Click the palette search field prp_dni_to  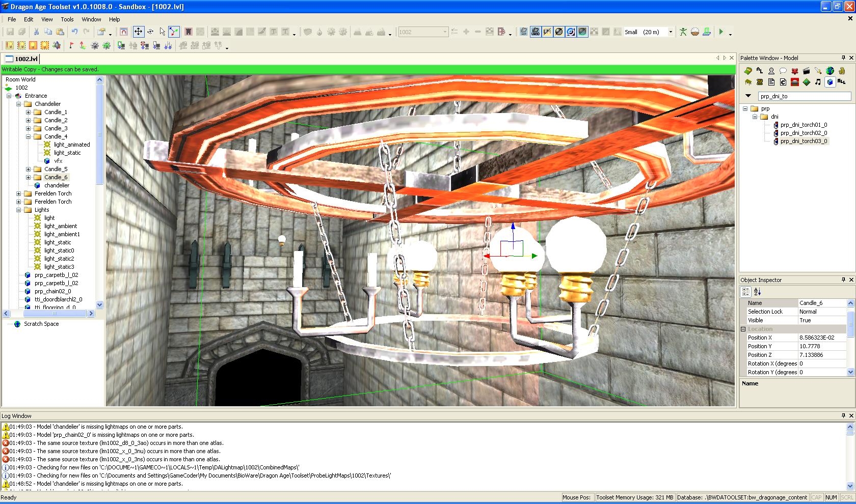(x=805, y=96)
